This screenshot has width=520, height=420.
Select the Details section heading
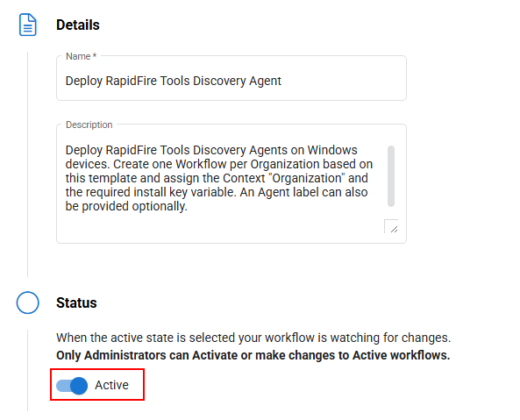coord(78,25)
